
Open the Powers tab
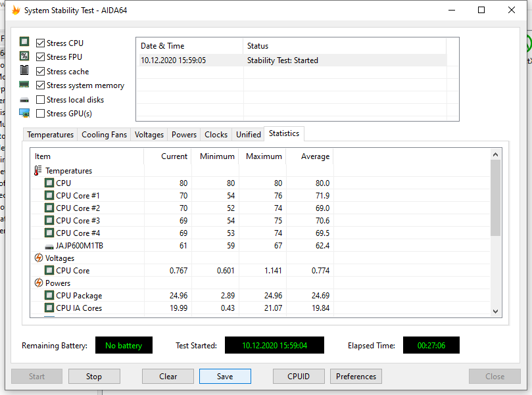click(184, 135)
